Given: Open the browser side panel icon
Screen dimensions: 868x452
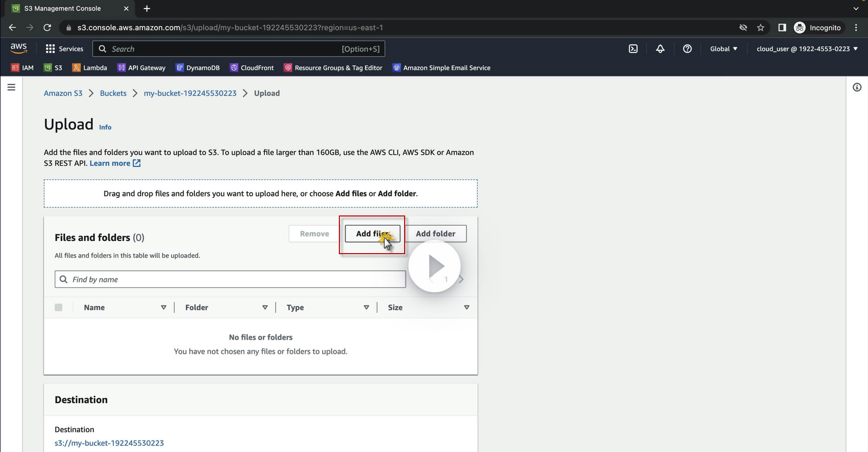Looking at the screenshot, I should (782, 28).
